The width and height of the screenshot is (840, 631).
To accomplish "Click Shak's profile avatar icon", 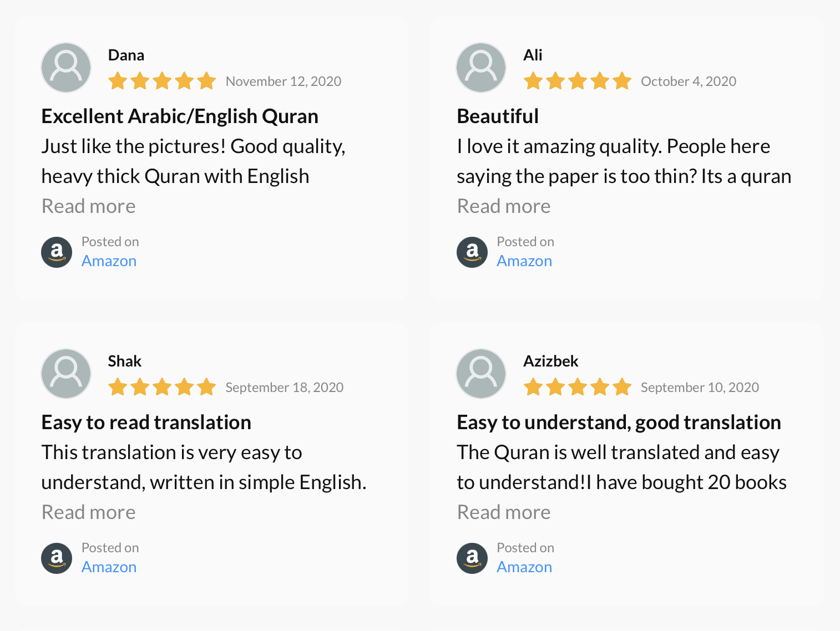I will [66, 374].
